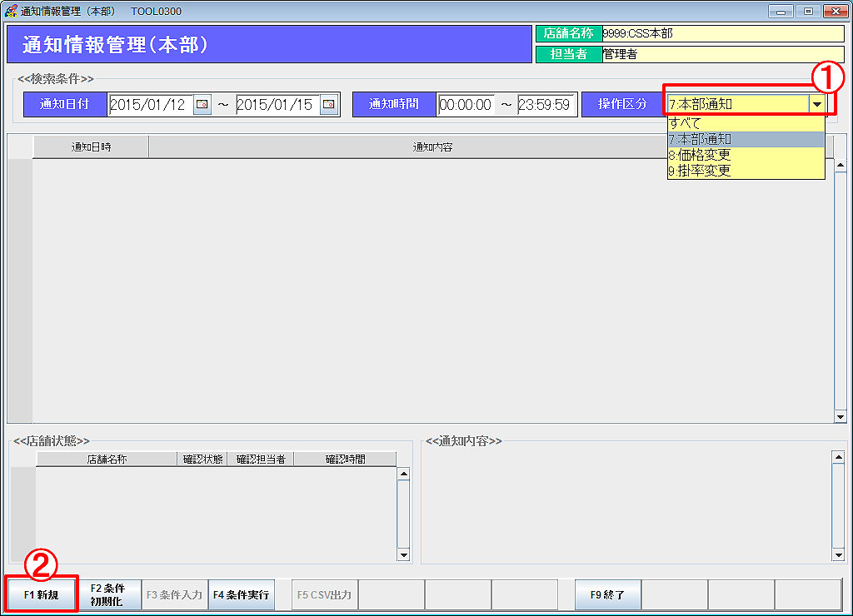Edit the 23:59:59 end time field

[546, 105]
